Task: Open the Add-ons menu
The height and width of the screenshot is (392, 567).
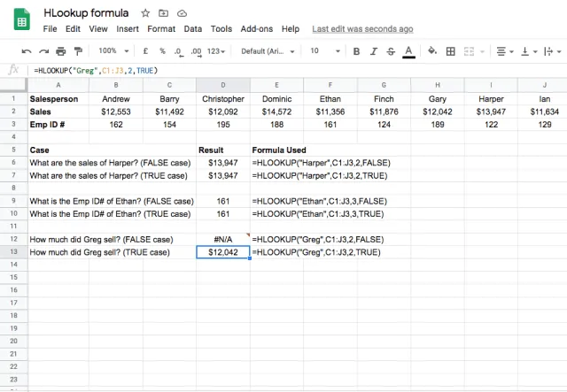Action: [257, 29]
